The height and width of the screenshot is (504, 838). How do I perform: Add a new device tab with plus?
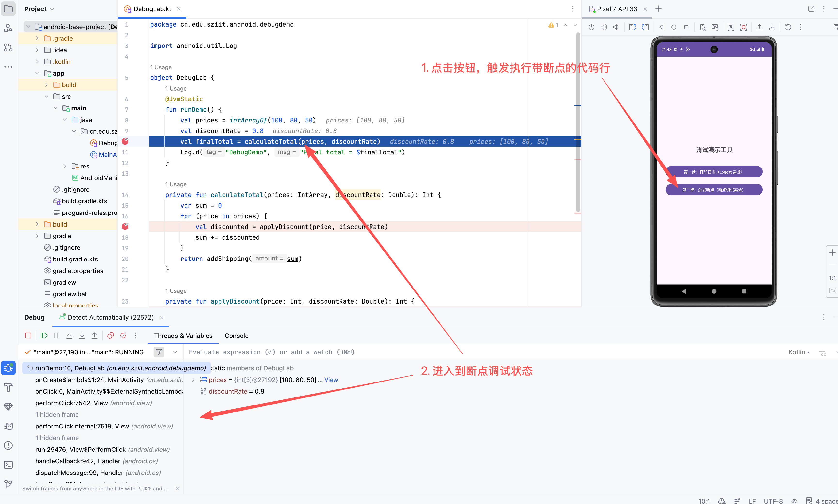[x=659, y=9]
